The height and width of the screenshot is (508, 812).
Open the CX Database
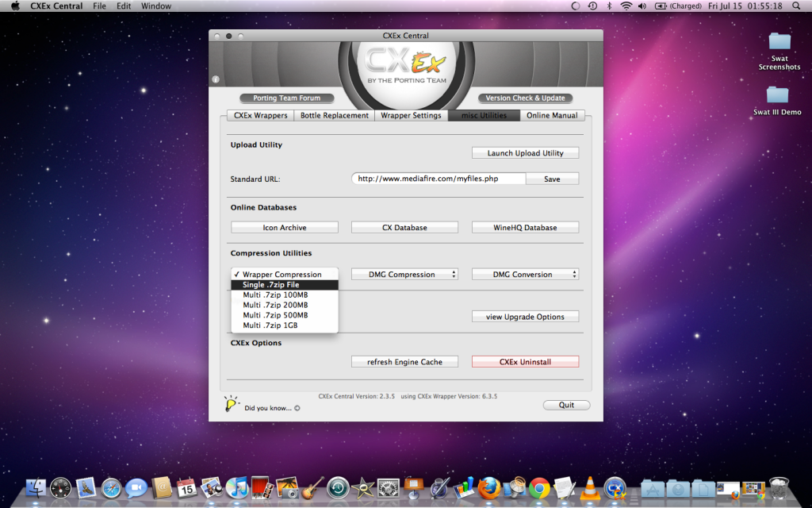[404, 228]
